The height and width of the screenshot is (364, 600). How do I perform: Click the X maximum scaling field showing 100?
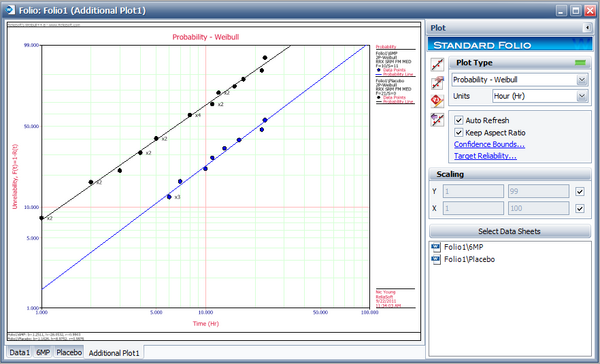point(538,208)
